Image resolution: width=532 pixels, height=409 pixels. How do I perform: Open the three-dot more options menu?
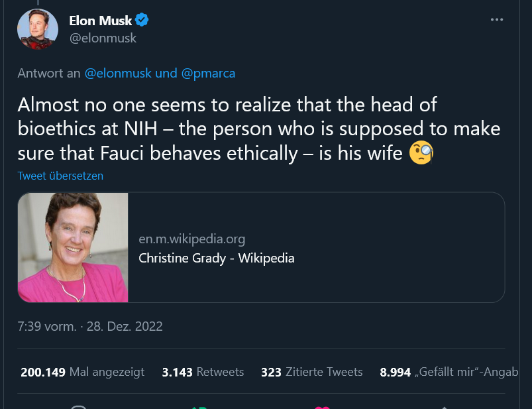(497, 20)
